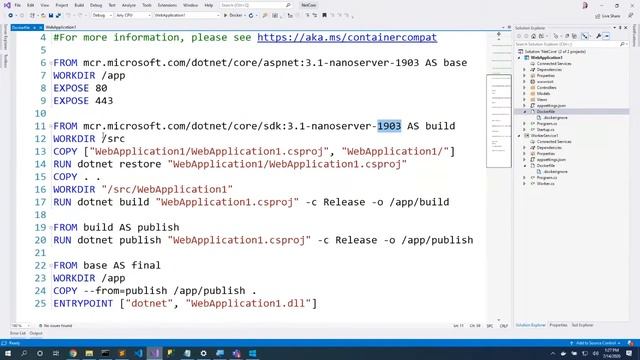Open File Explorer from the taskbar

[x=89, y=353]
